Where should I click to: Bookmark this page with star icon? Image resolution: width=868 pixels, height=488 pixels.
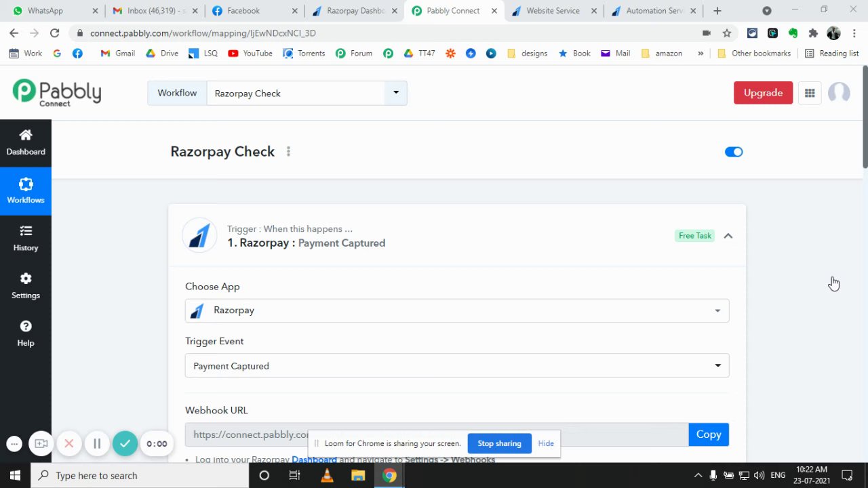pos(727,33)
